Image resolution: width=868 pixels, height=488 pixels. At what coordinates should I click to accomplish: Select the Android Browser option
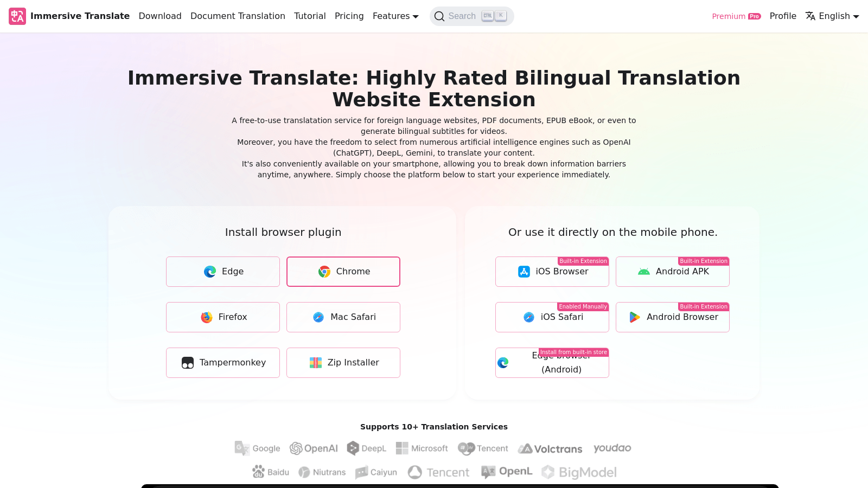673,317
